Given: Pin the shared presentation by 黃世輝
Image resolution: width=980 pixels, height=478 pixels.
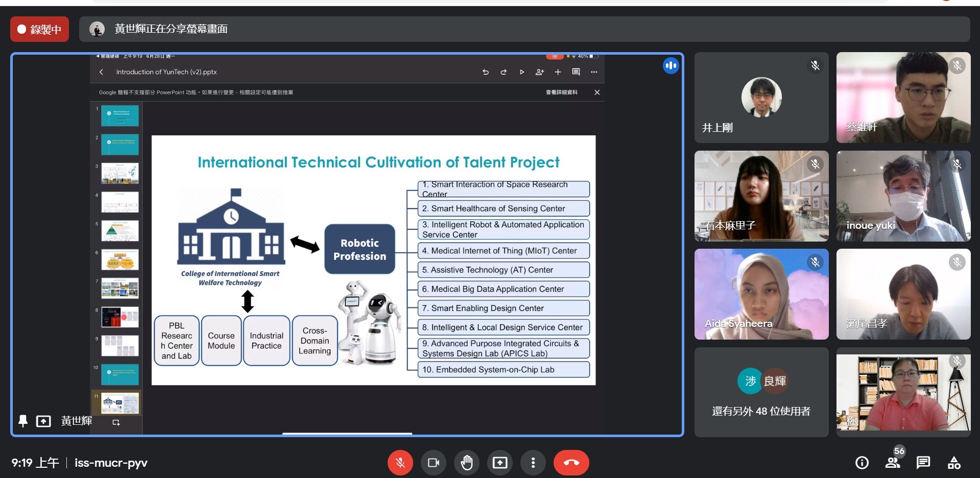Looking at the screenshot, I should [23, 421].
